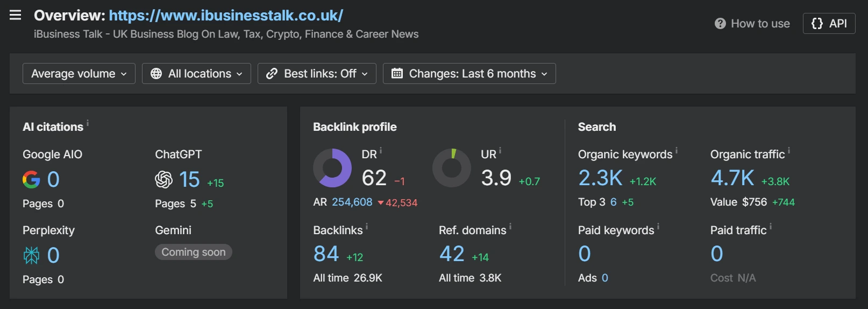Click the calendar icon in Changes filter
Viewport: 868px width, 309px height.
[x=397, y=74]
